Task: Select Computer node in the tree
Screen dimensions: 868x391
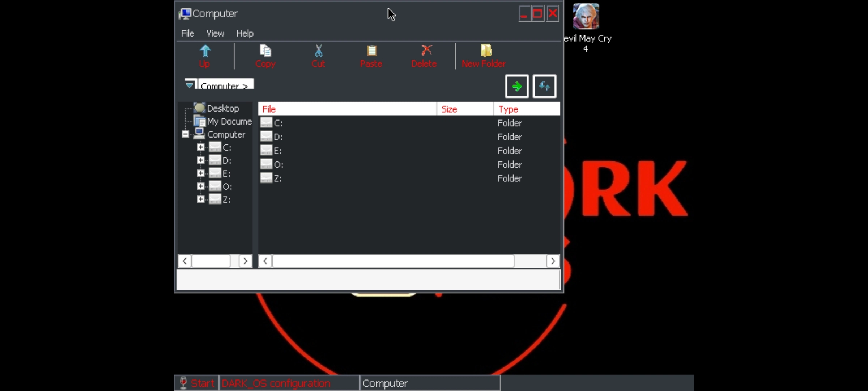Action: tap(226, 134)
